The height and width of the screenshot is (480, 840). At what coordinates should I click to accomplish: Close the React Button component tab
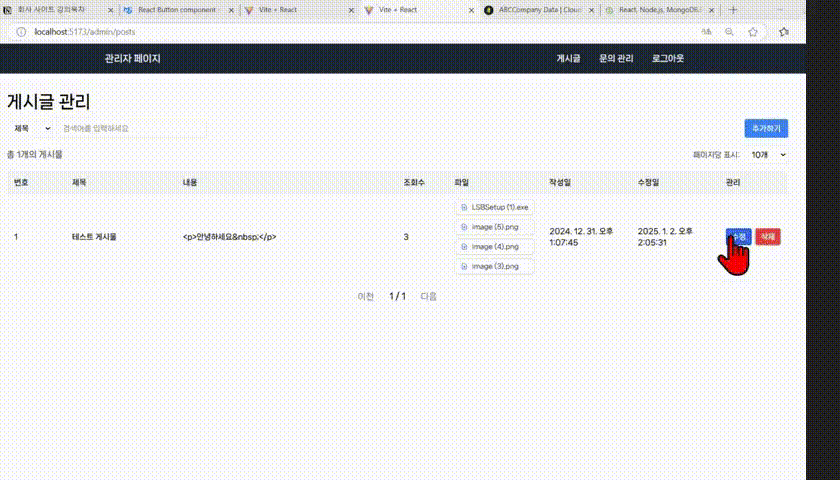point(231,10)
